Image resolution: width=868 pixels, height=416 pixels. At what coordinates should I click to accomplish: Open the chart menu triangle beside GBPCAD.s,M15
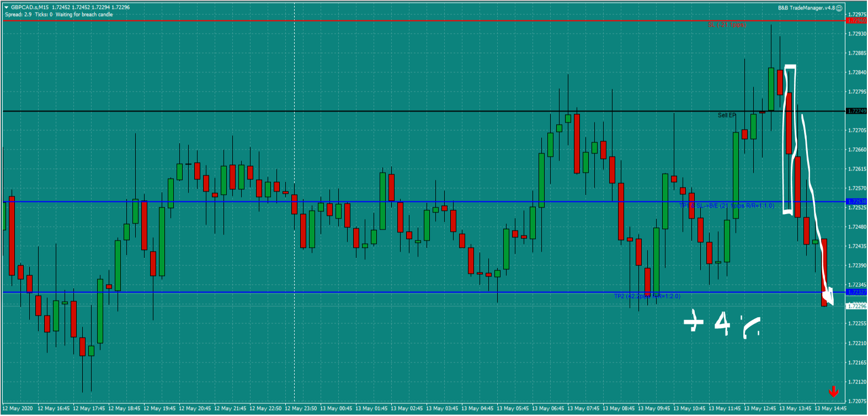tap(7, 8)
